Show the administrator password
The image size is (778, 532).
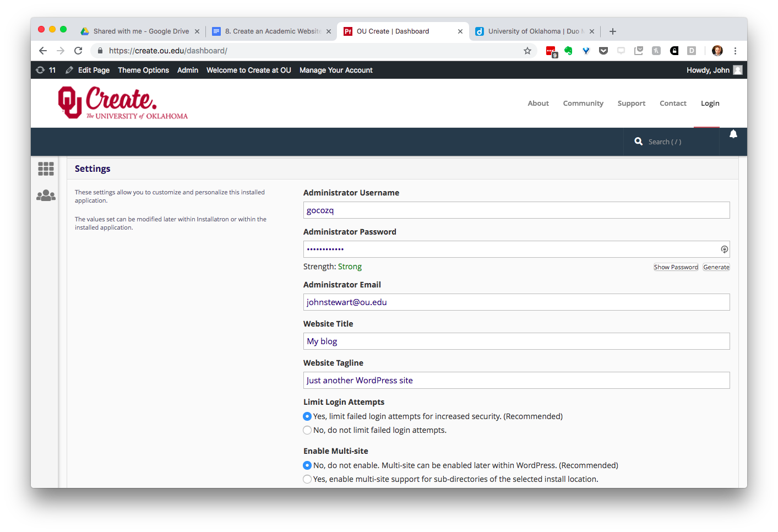[x=676, y=267]
